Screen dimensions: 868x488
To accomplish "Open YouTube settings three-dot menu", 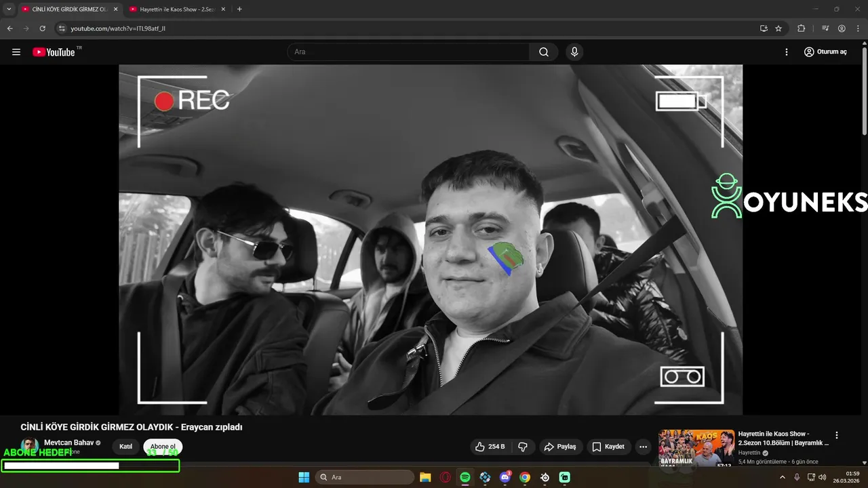I will pos(787,52).
